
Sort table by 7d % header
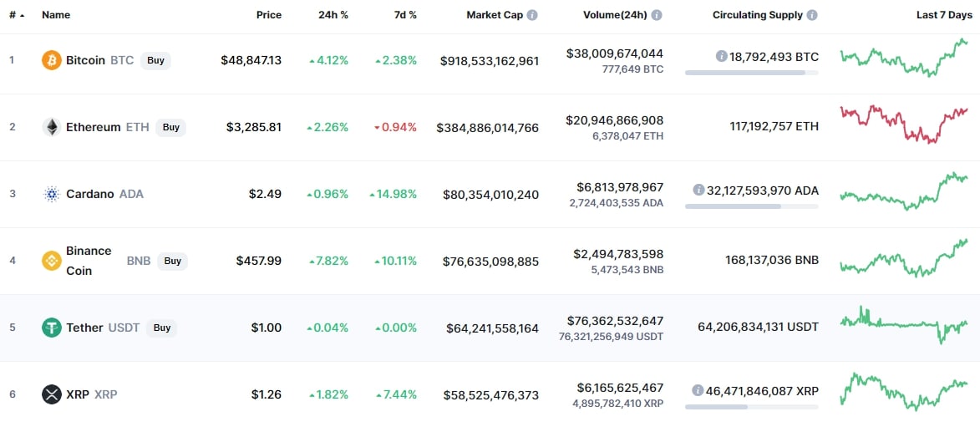[x=404, y=15]
